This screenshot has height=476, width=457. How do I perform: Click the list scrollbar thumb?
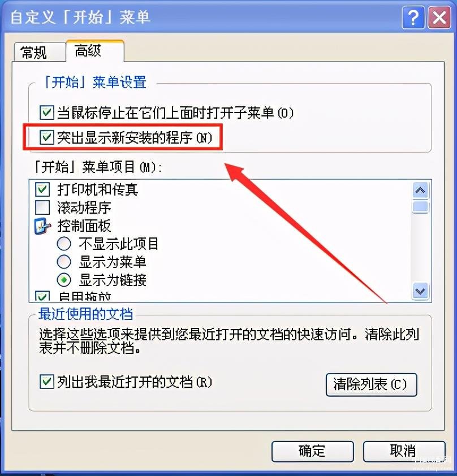[420, 207]
